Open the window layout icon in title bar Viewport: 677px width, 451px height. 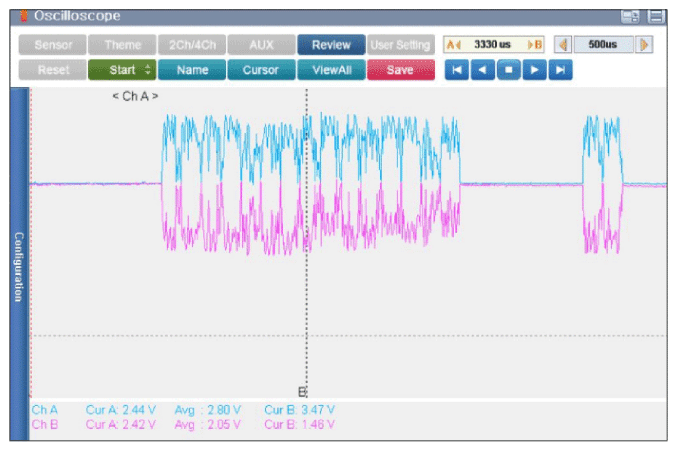[630, 16]
